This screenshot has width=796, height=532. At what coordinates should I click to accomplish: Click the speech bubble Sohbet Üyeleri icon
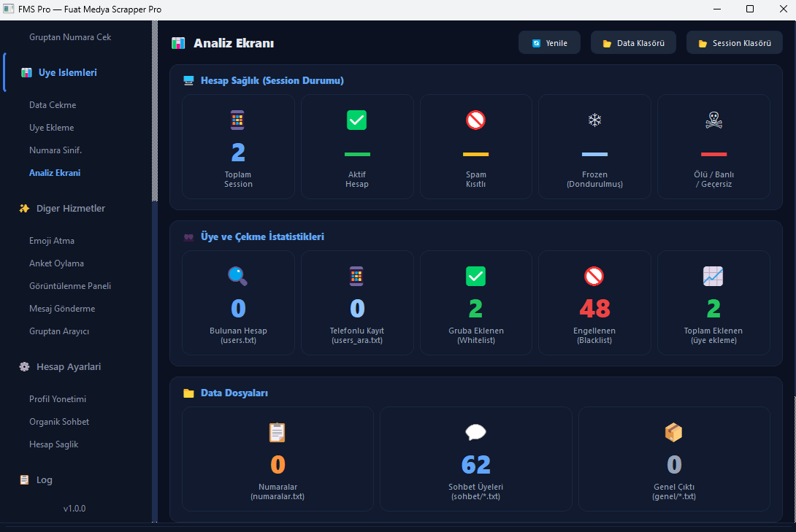point(475,433)
